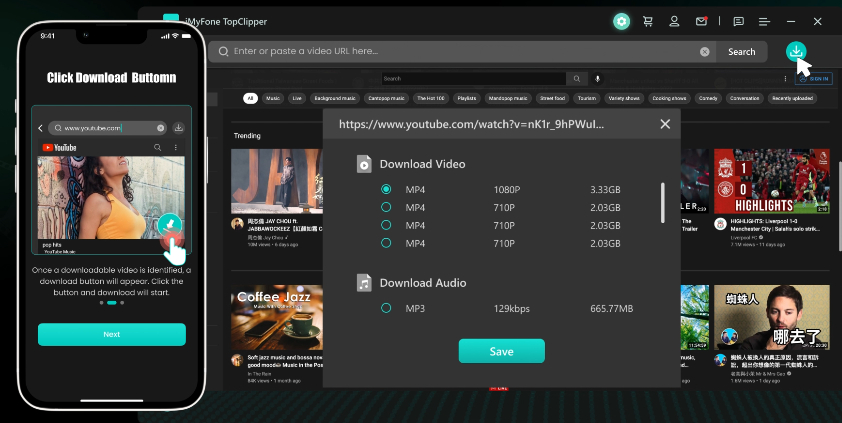Select the All category chip

pos(250,98)
